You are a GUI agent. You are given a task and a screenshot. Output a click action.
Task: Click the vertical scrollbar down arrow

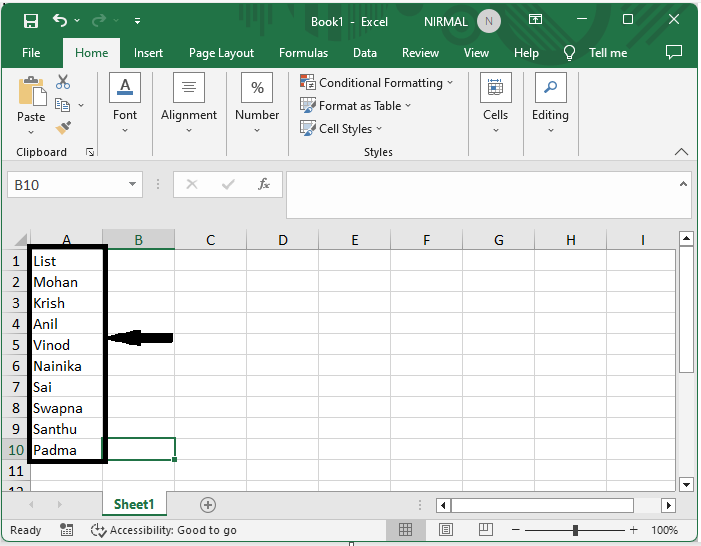[x=686, y=484]
